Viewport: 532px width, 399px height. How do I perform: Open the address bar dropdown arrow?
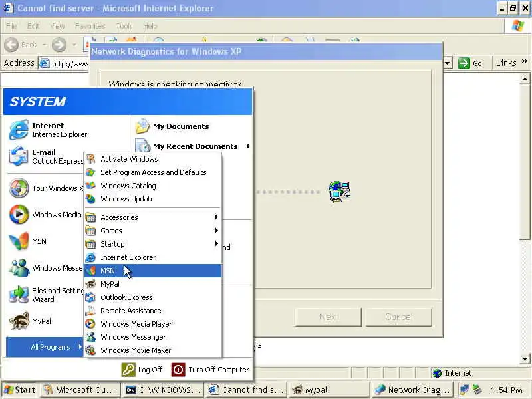tap(448, 63)
